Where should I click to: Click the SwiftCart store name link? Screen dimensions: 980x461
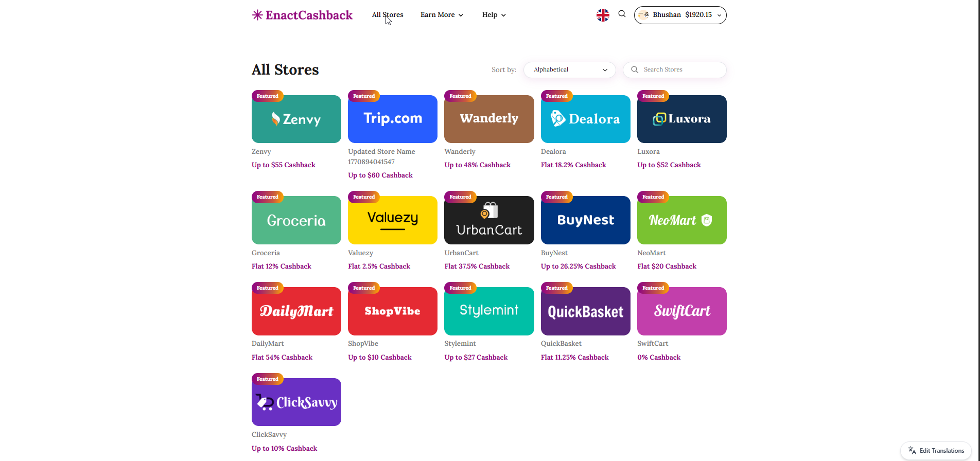653,344
